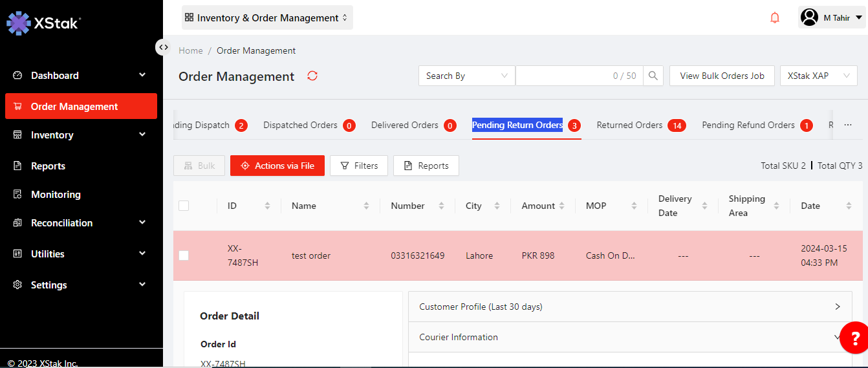Collapse the sidebar with arrow toggle

tap(164, 47)
